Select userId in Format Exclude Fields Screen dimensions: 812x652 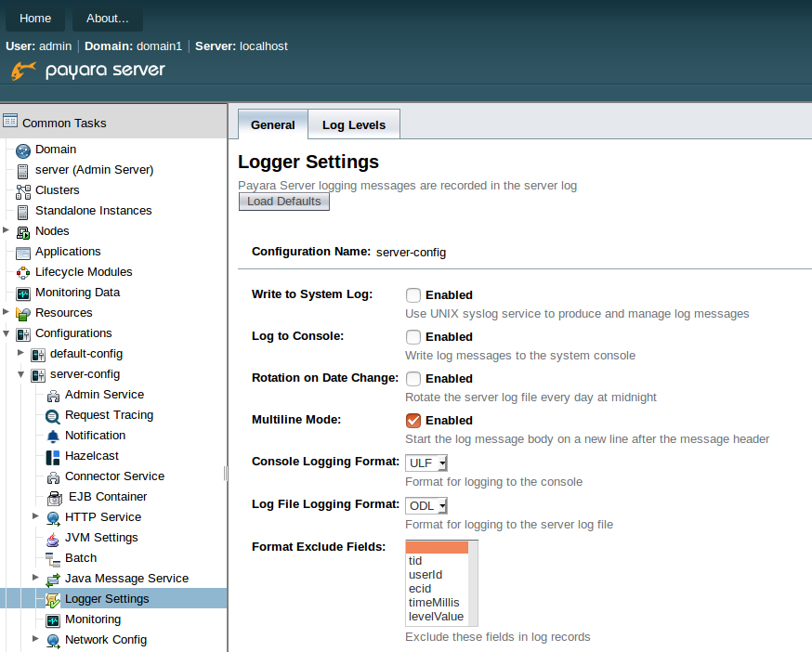point(437,575)
